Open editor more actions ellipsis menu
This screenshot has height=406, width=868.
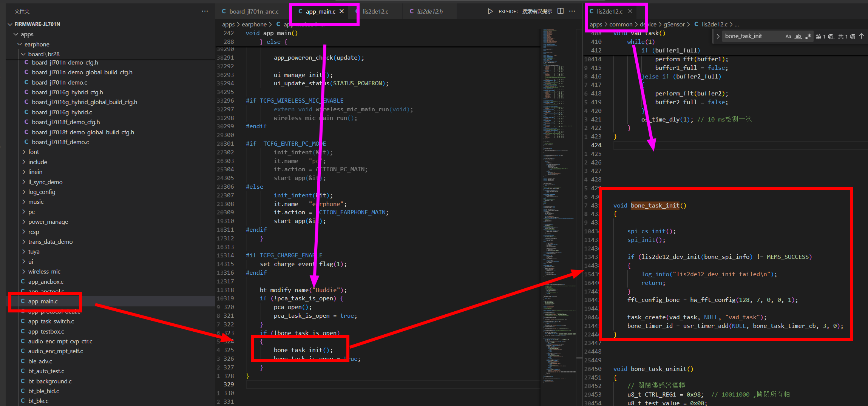point(572,11)
